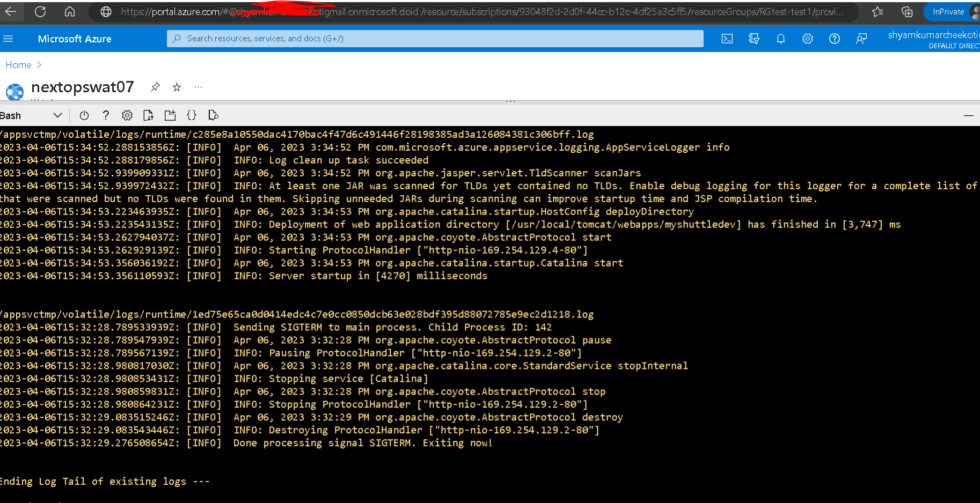This screenshot has width=980, height=503.
Task: Click the upload/download files icon
Action: click(149, 115)
